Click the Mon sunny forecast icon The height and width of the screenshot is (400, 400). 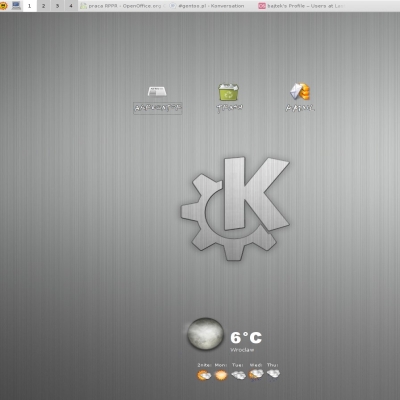point(221,375)
